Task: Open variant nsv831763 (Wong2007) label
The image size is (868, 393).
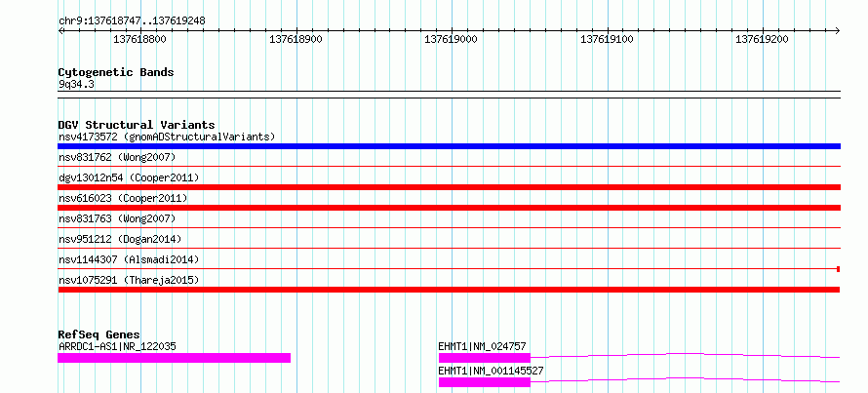Action: pos(117,219)
